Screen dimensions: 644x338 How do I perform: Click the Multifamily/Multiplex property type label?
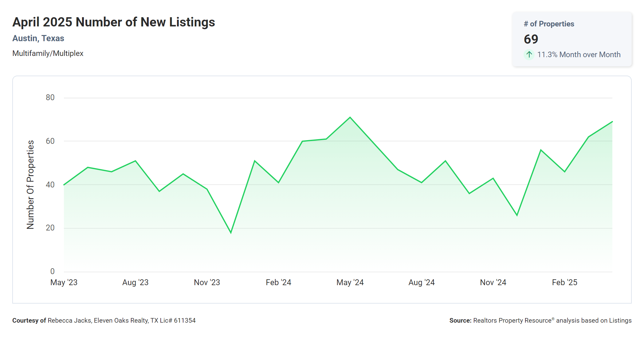(x=48, y=53)
